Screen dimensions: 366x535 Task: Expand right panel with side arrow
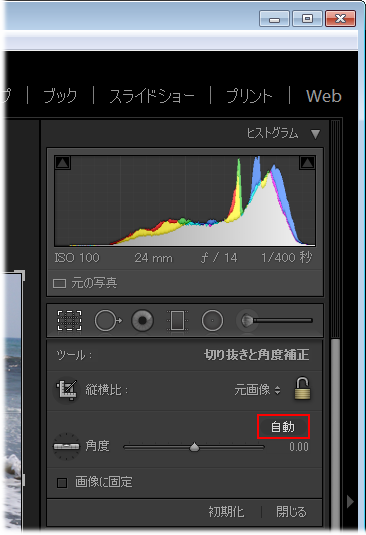click(x=350, y=502)
